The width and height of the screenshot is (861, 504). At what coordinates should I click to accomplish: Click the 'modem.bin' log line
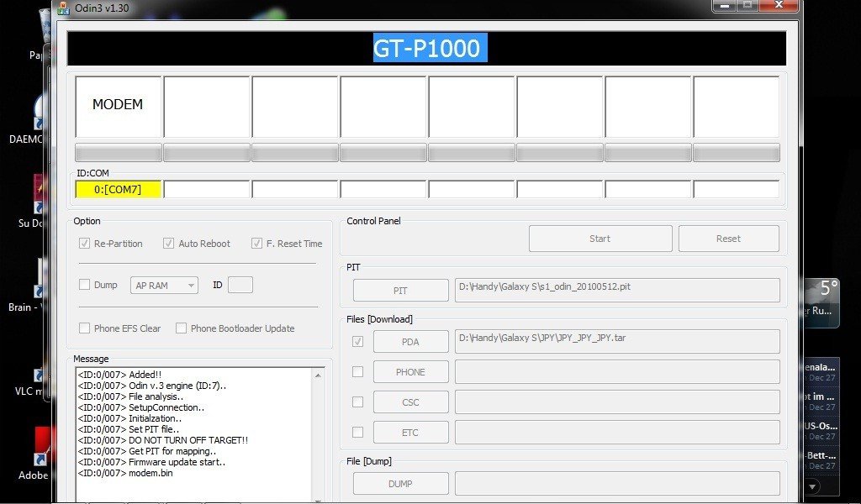click(125, 473)
